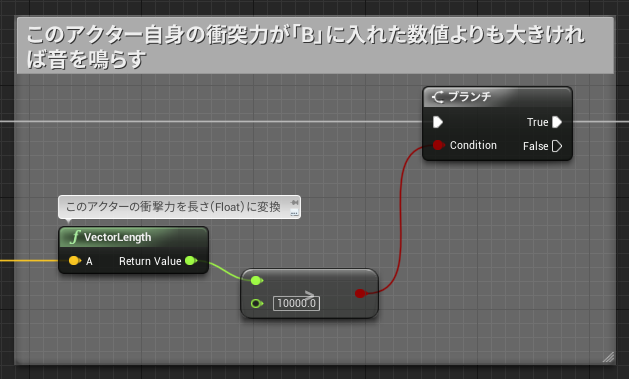The image size is (629, 379).
Task: Click the comment box resize handle corner
Action: click(609, 357)
